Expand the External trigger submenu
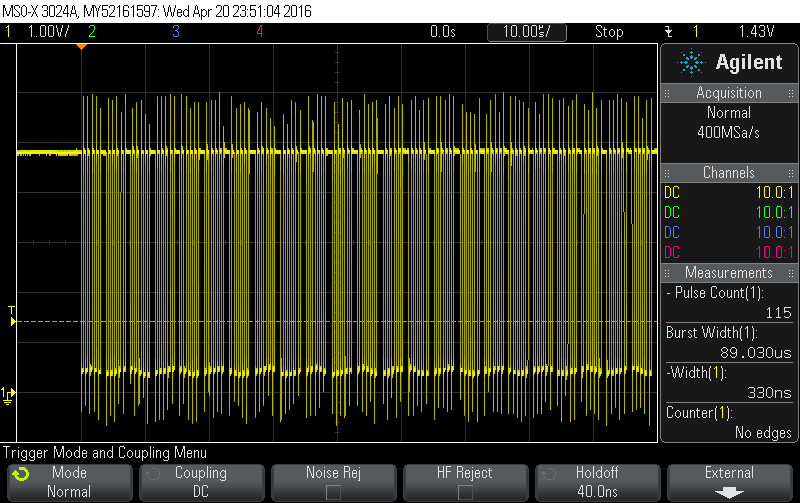 click(729, 482)
